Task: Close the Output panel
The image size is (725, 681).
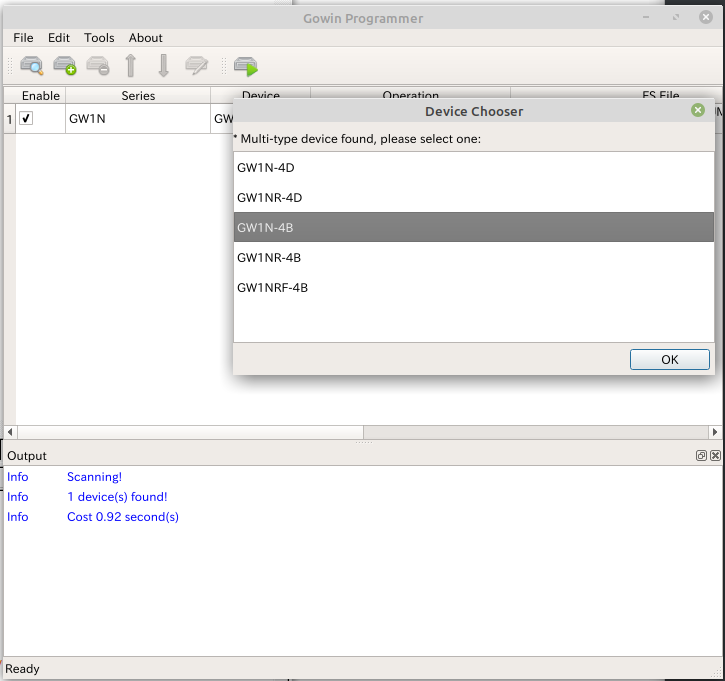Action: pos(715,455)
